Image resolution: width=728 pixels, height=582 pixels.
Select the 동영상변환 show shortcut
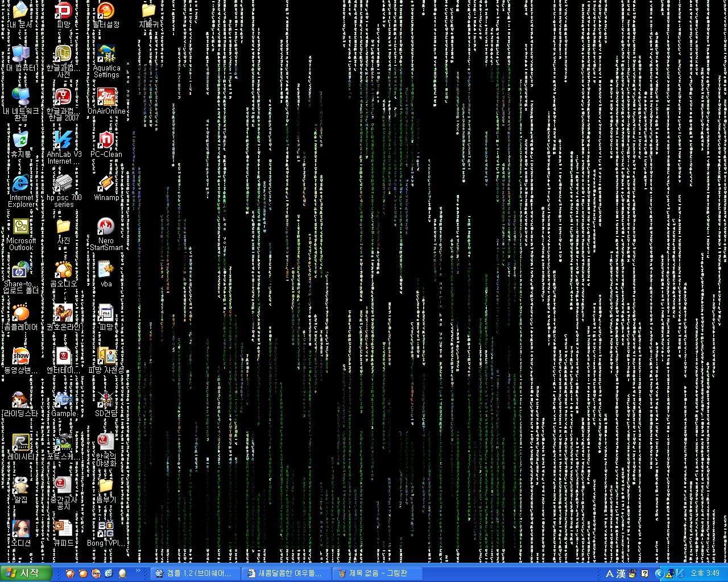pyautogui.click(x=21, y=360)
